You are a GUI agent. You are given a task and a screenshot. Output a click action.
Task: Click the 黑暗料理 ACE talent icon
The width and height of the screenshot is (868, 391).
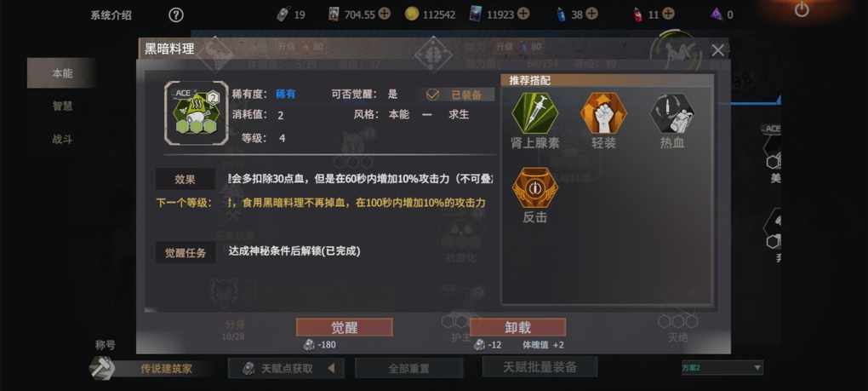(x=197, y=113)
